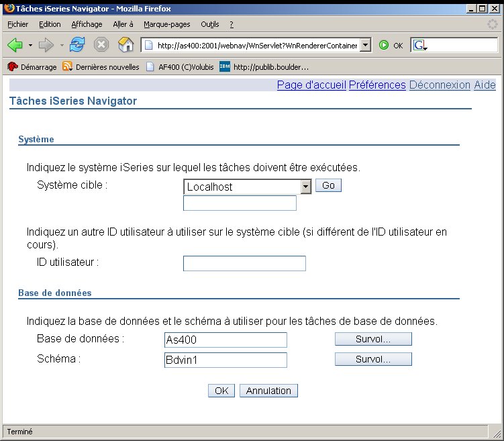The width and height of the screenshot is (504, 441).
Task: Click the Annulation button
Action: click(x=268, y=391)
